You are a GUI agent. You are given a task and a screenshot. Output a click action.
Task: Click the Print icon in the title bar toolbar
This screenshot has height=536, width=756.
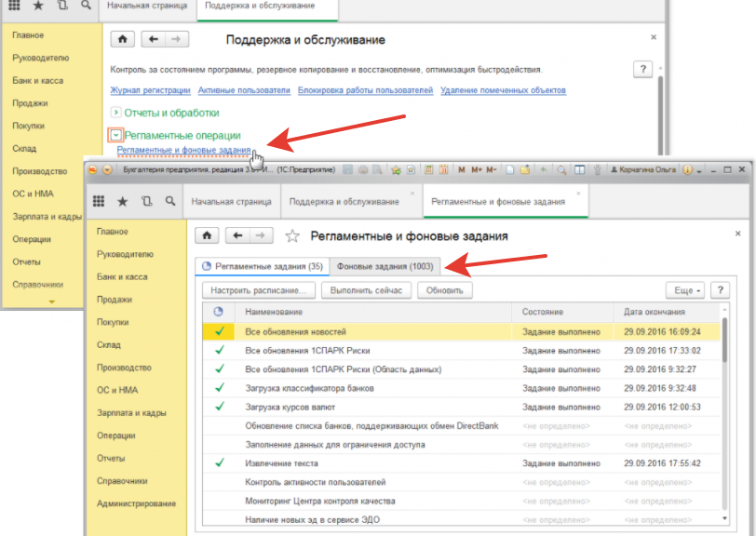363,169
